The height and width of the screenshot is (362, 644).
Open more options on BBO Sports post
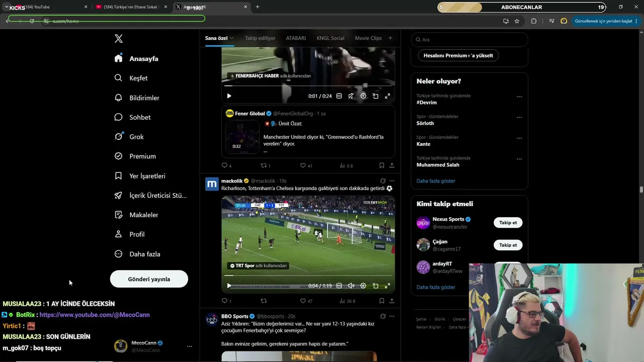point(392,316)
